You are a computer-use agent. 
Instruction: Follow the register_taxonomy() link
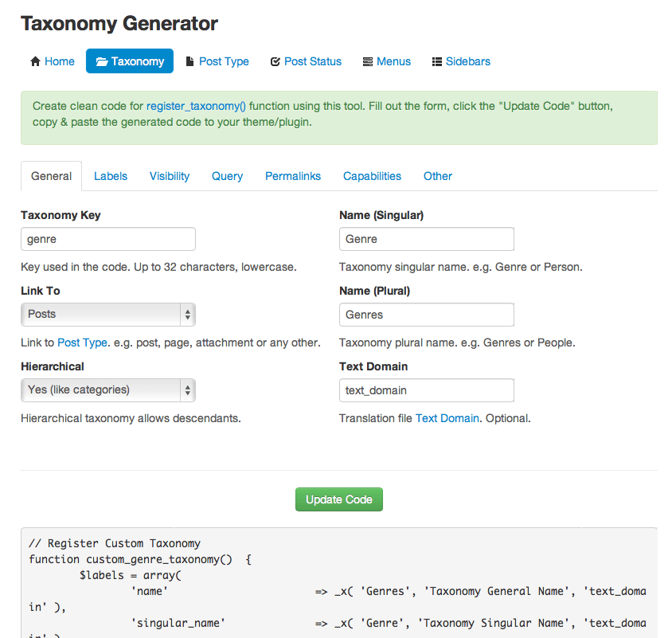tap(196, 106)
